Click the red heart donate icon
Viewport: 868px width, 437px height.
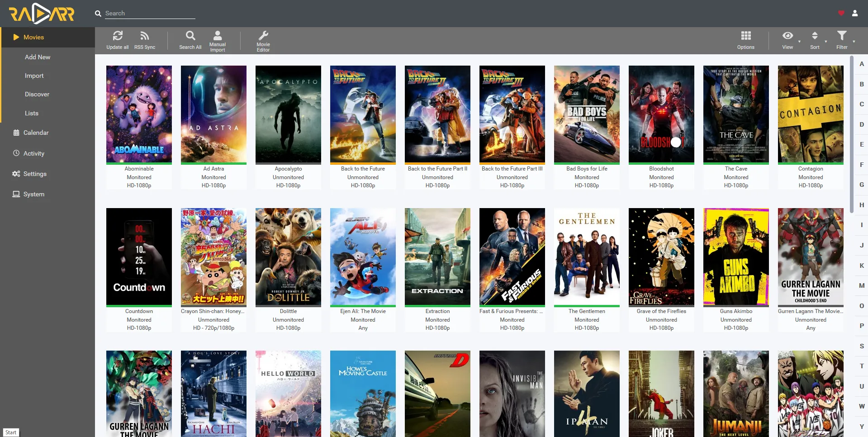click(x=841, y=13)
